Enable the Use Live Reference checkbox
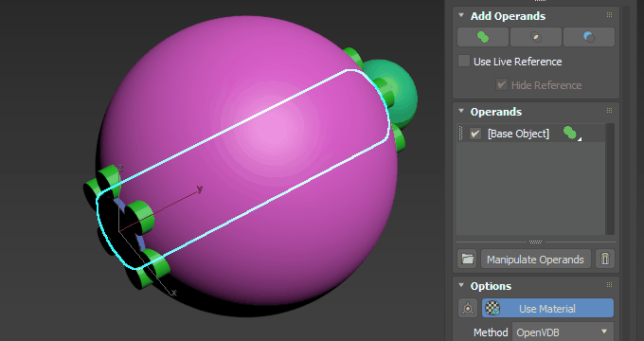The height and width of the screenshot is (341, 644). [464, 61]
